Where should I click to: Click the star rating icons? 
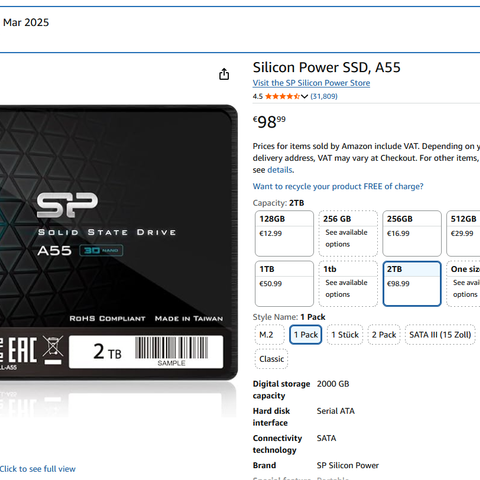click(282, 97)
